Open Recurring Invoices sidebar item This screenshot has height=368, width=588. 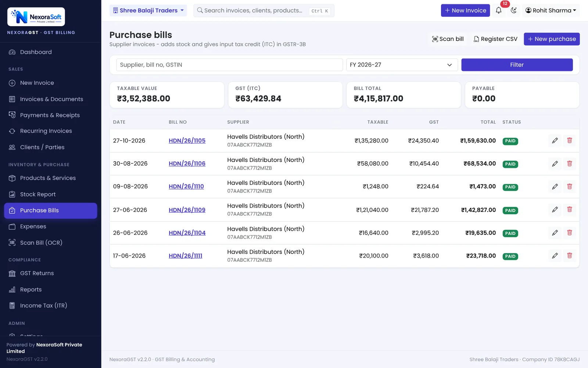[50, 131]
